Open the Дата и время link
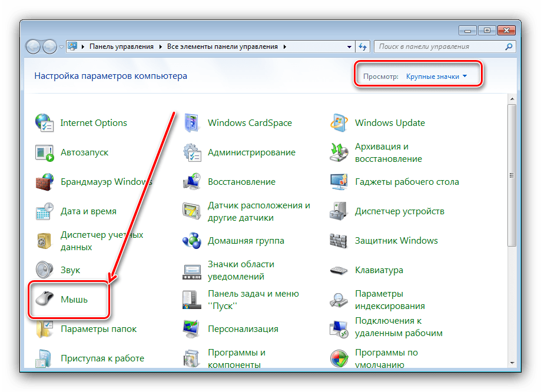 88,211
